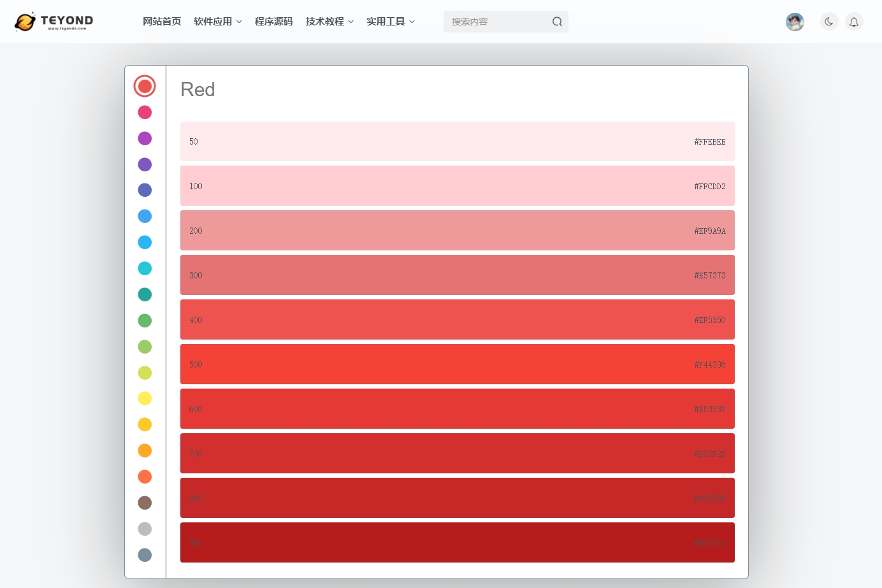Expand the 实用工具 dropdown menu

(x=390, y=22)
